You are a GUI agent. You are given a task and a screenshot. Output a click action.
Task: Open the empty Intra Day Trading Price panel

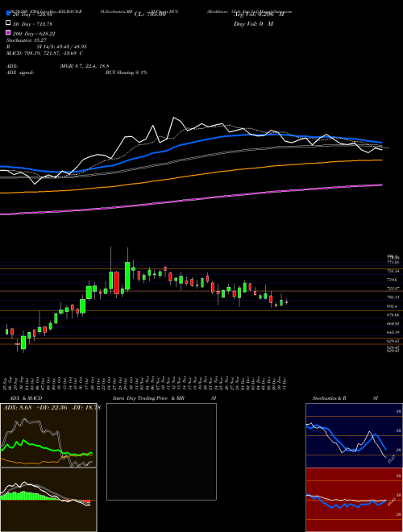161,451
